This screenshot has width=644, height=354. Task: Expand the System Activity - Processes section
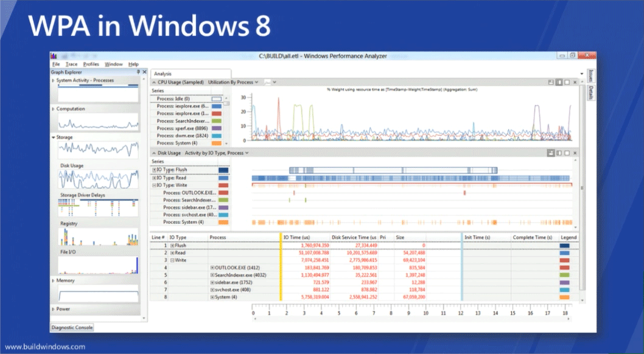pos(55,80)
